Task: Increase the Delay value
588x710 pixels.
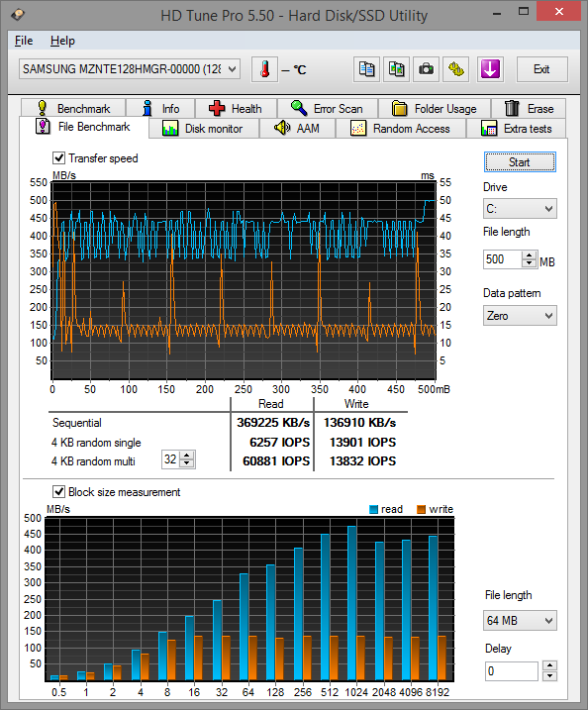Action: [x=549, y=665]
